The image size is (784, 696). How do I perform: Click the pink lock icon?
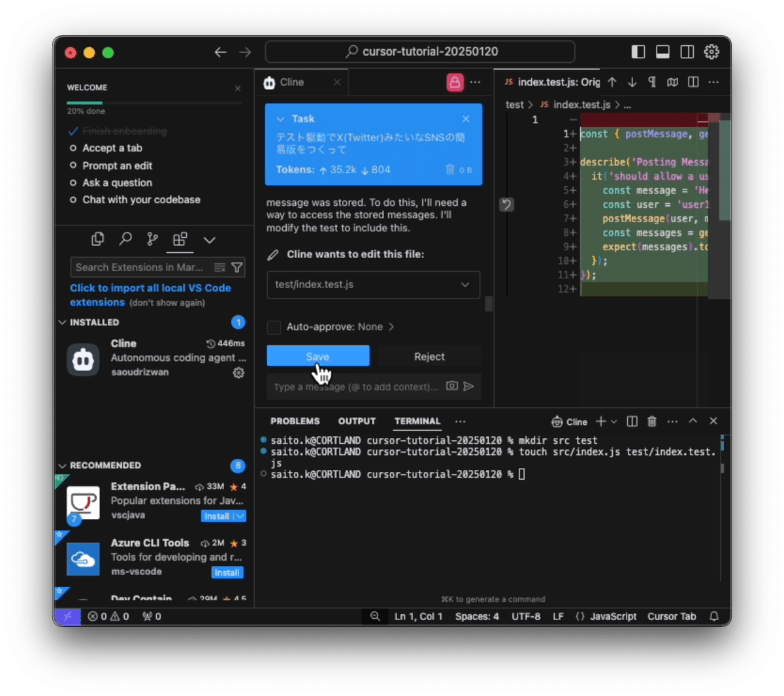pyautogui.click(x=455, y=82)
